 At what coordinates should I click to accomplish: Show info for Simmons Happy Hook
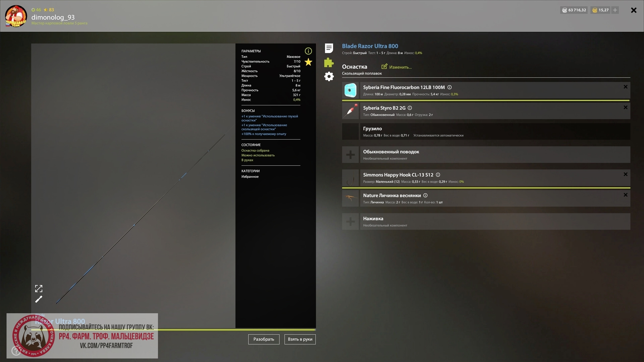pos(438,175)
